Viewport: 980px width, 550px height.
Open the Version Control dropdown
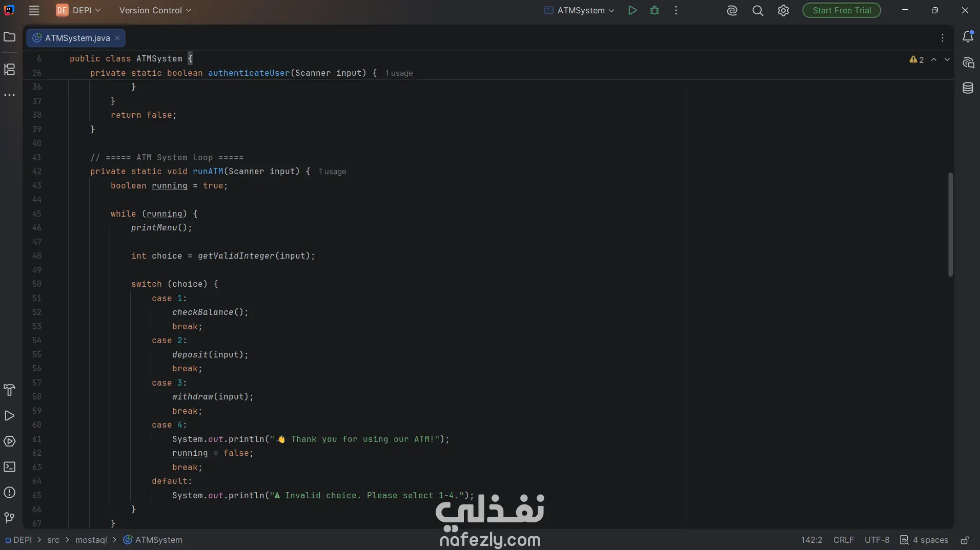point(155,10)
